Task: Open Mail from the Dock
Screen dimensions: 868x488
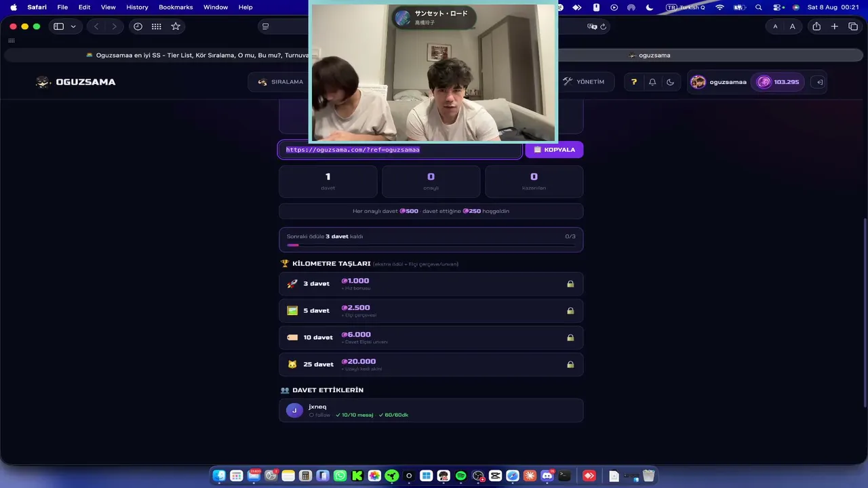Action: [254, 476]
